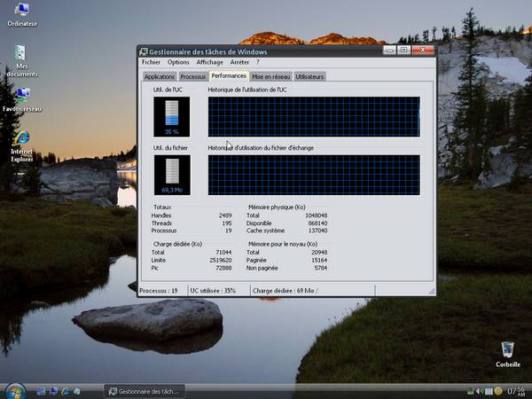
Task: Click the Non paginée value 5784
Action: [321, 268]
